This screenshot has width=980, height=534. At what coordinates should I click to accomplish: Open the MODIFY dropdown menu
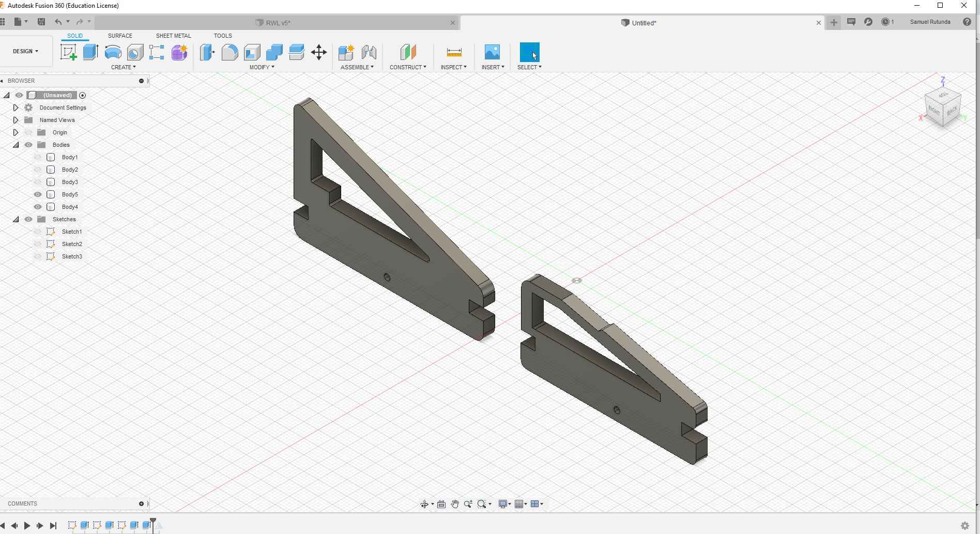[x=262, y=67]
